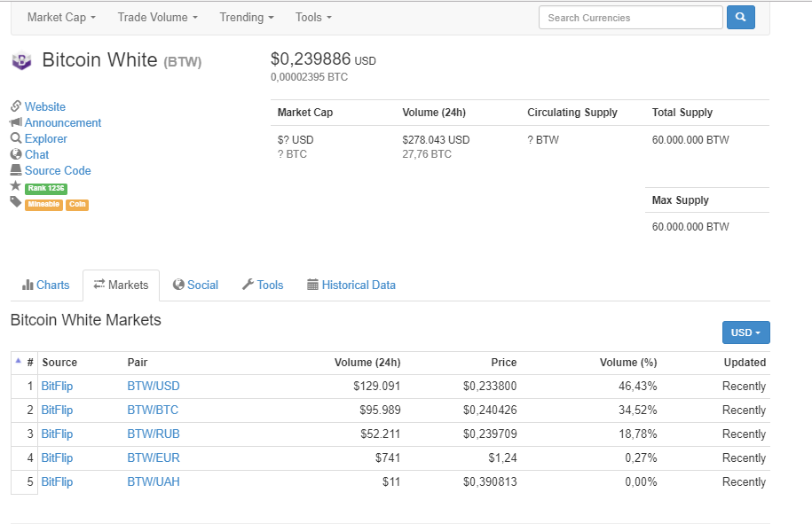Visit the Source Code link
Screen dimensions: 812x524
58,171
